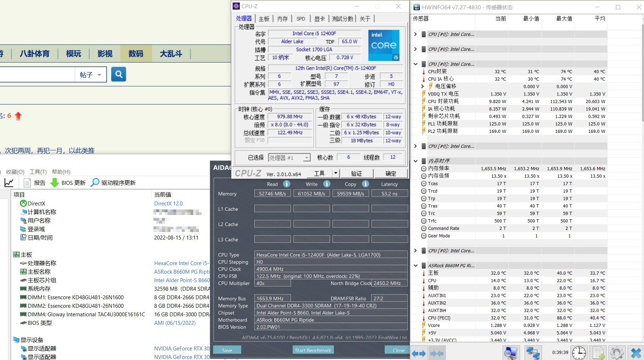Click the thermometer icon beside CPU封装

coord(423,71)
